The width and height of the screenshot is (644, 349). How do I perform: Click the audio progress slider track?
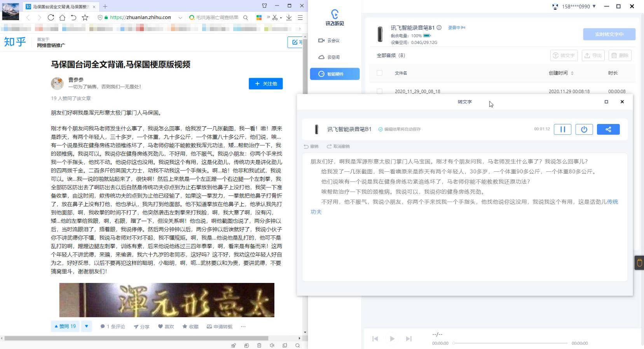click(510, 343)
